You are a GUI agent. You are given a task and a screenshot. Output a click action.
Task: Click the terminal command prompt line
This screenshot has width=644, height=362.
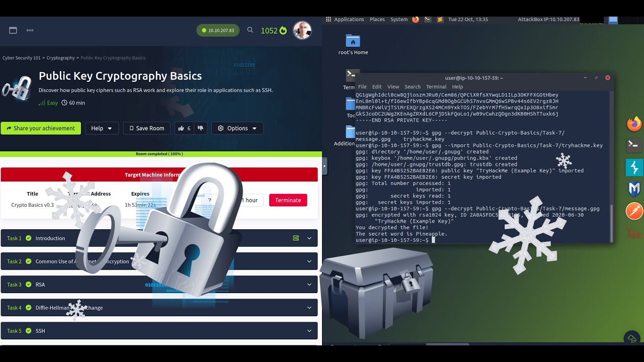(x=395, y=240)
